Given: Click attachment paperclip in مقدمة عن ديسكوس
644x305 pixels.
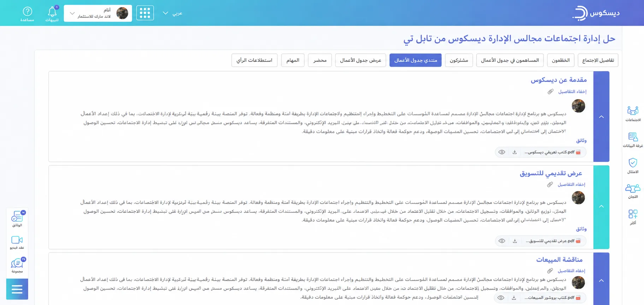Looking at the screenshot, I should coord(550,92).
